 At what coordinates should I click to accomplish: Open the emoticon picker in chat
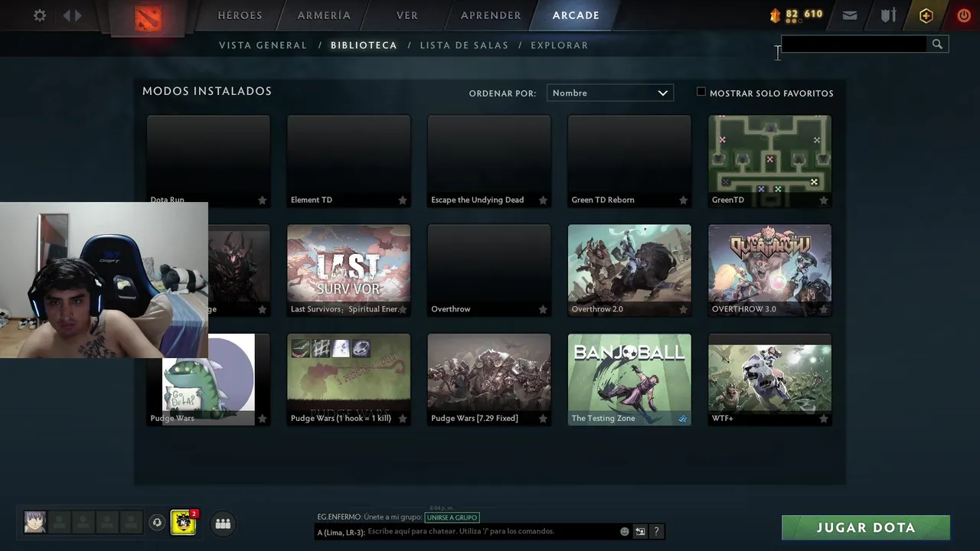point(624,531)
